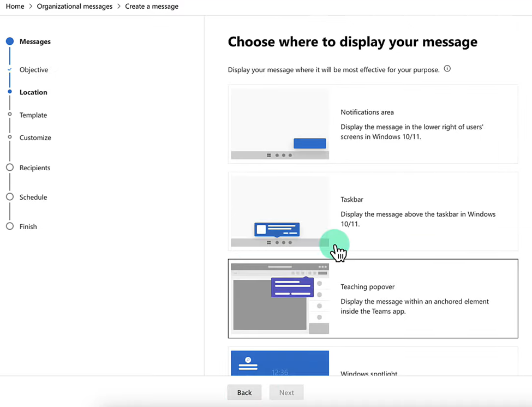The image size is (532, 407).
Task: Choose the Teaching popover location card
Action: (x=373, y=298)
